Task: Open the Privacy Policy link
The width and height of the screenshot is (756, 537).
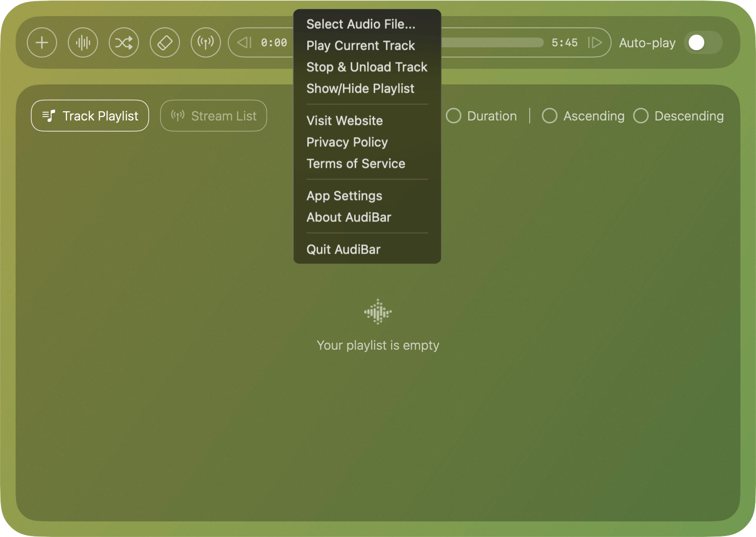Action: [347, 142]
